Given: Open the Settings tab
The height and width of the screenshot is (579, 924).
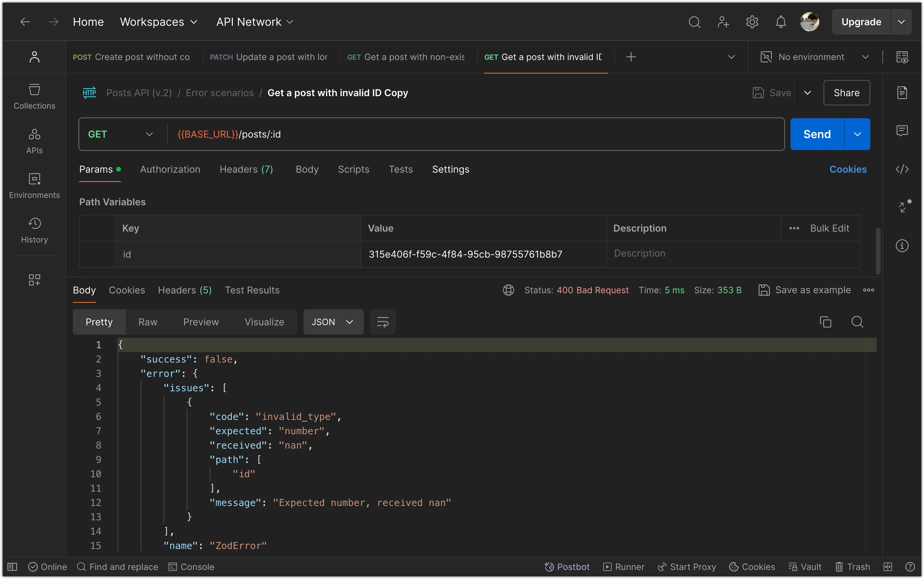Looking at the screenshot, I should [x=450, y=169].
